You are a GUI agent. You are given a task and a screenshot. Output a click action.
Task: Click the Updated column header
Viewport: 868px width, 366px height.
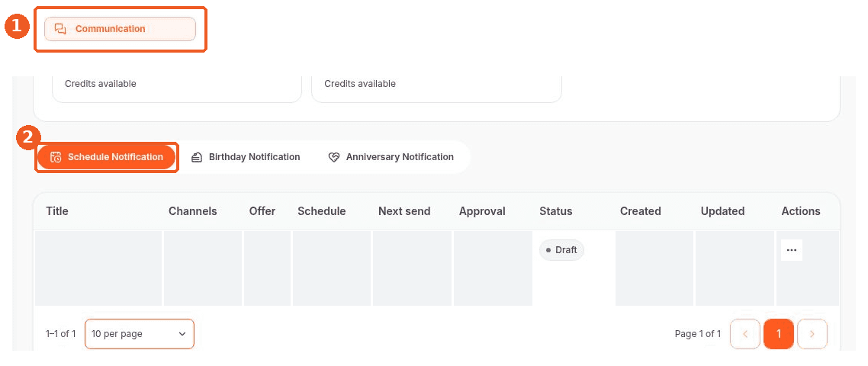click(722, 211)
